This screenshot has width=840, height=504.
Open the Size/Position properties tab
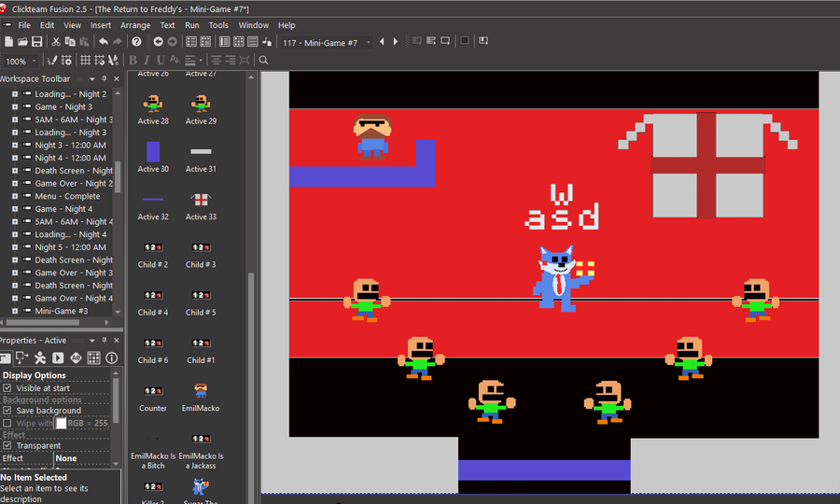point(22,358)
